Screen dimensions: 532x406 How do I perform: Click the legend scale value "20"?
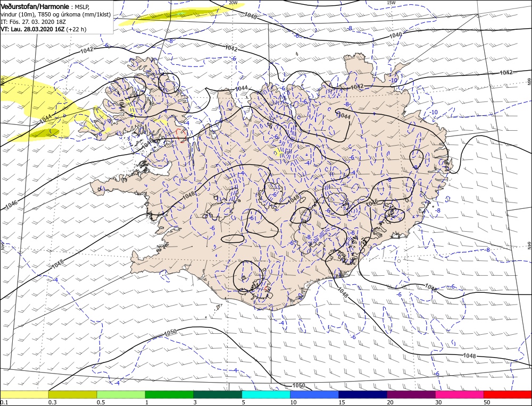click(x=390, y=402)
